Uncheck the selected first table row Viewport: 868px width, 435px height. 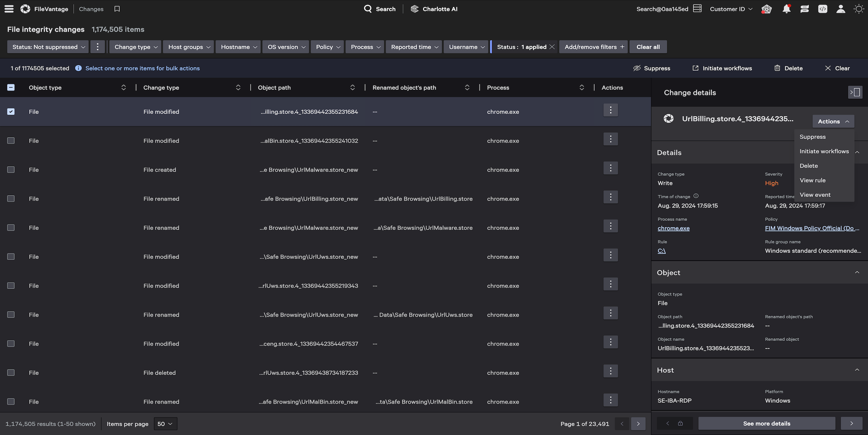[11, 111]
